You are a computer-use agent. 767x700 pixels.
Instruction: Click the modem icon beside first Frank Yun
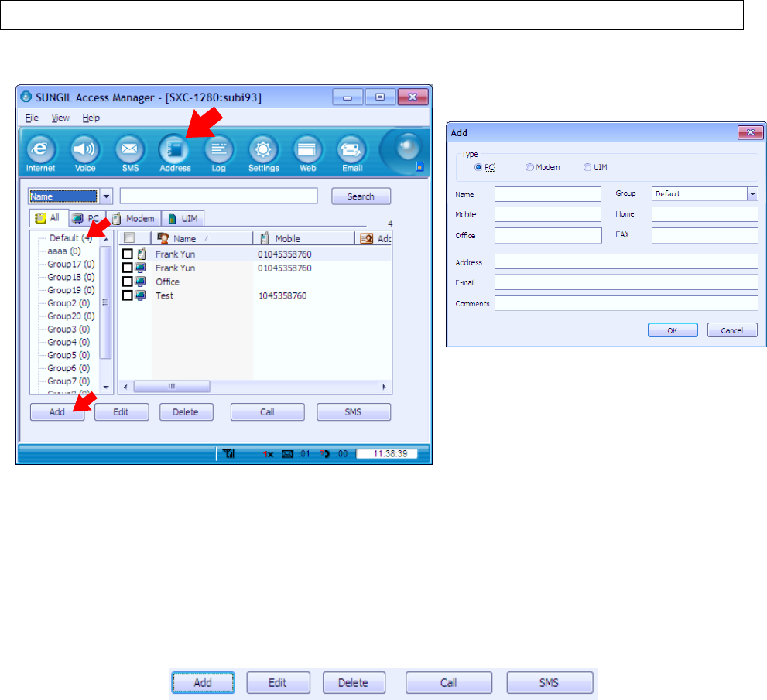pos(142,254)
